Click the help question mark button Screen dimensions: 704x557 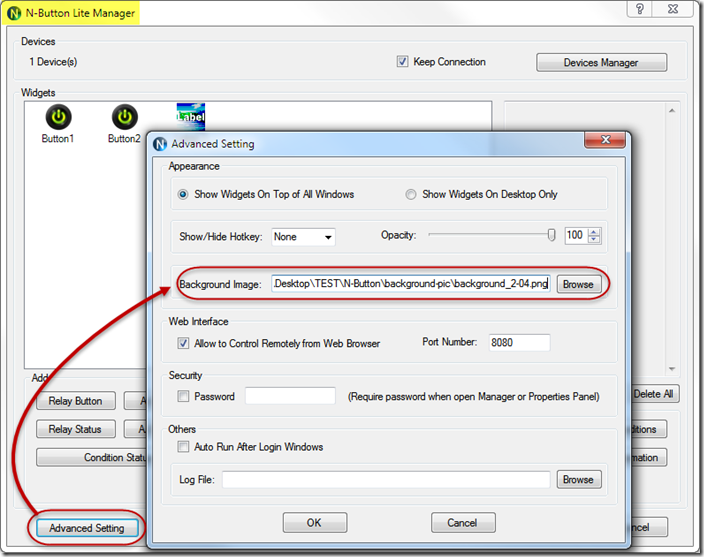tap(640, 9)
